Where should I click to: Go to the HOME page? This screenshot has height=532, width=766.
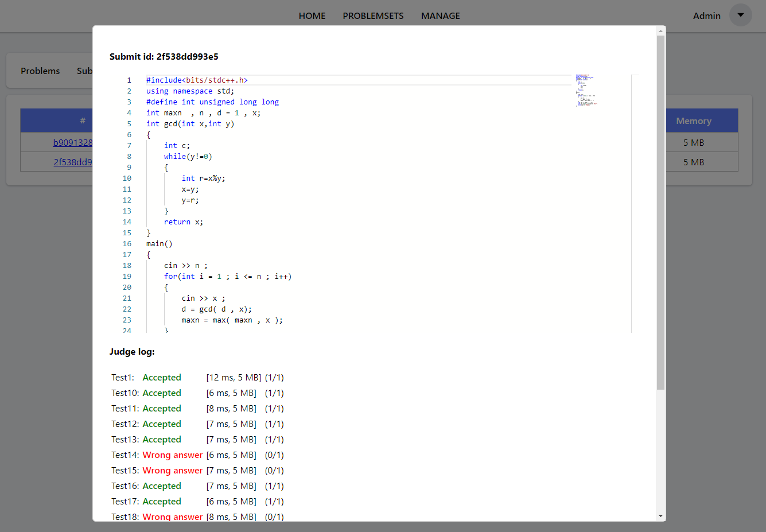click(x=312, y=16)
